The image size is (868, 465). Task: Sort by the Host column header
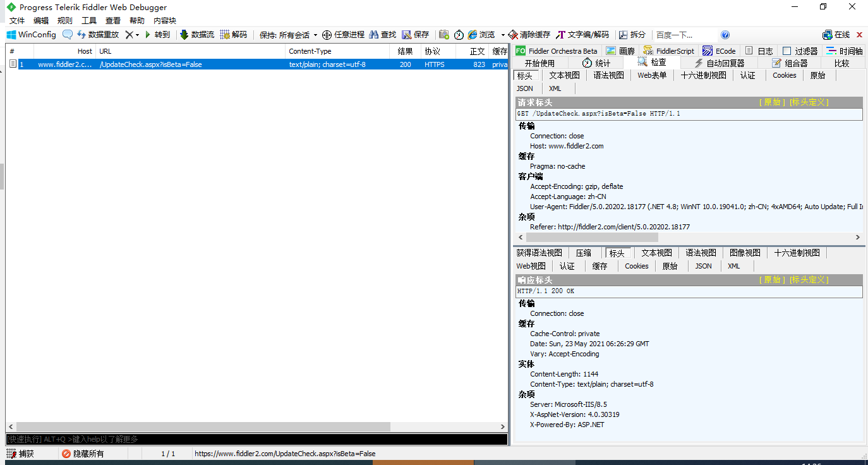[x=64, y=51]
